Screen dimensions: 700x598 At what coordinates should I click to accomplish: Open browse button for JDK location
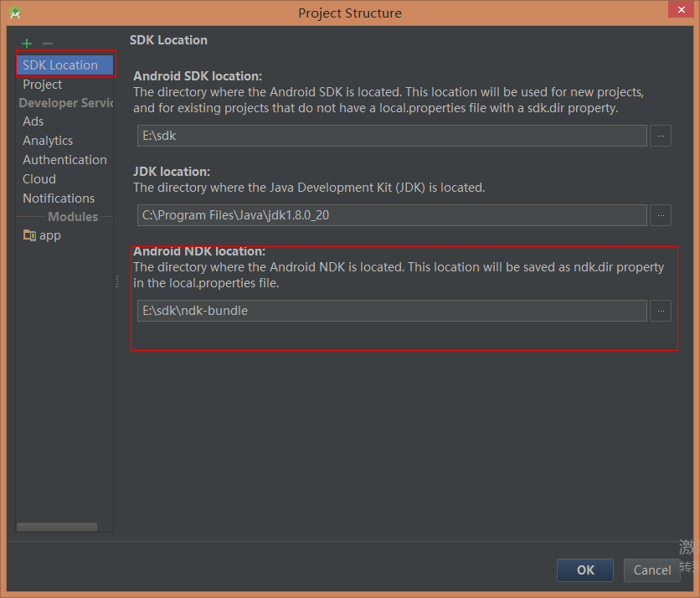[661, 215]
